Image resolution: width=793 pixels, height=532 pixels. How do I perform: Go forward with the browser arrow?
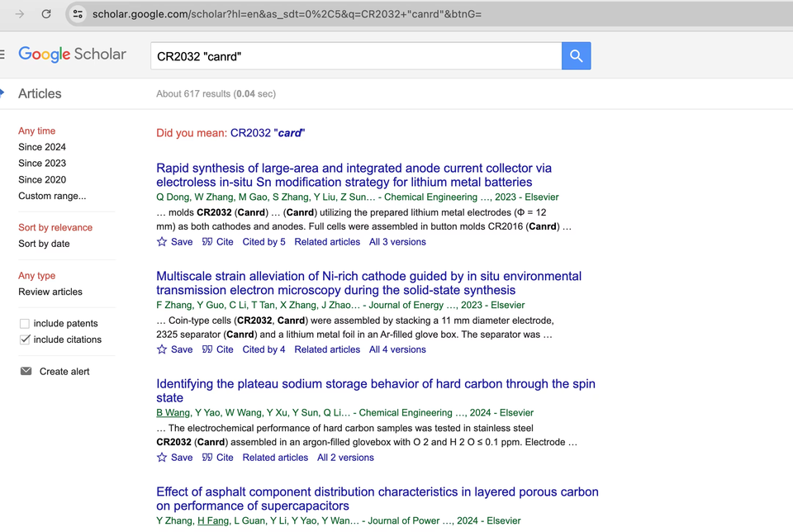coord(20,14)
